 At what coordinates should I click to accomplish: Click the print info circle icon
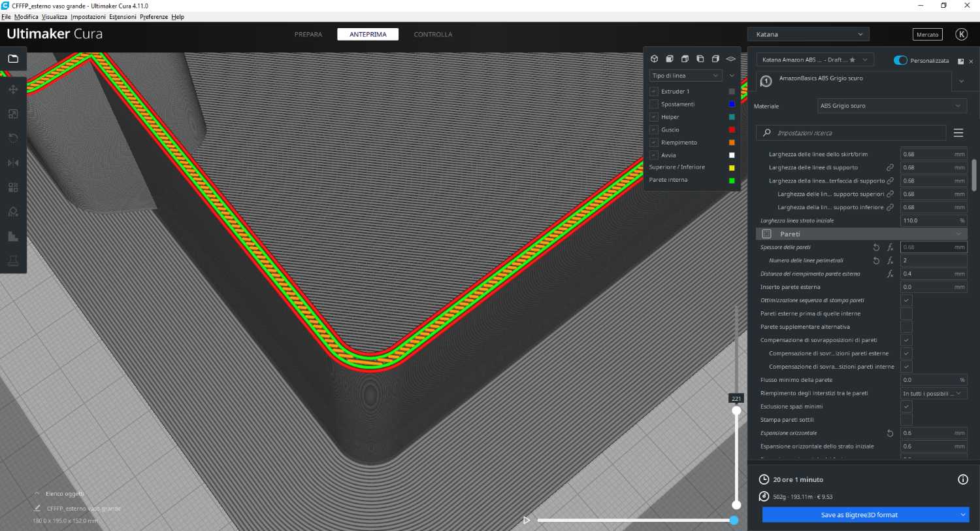point(962,479)
